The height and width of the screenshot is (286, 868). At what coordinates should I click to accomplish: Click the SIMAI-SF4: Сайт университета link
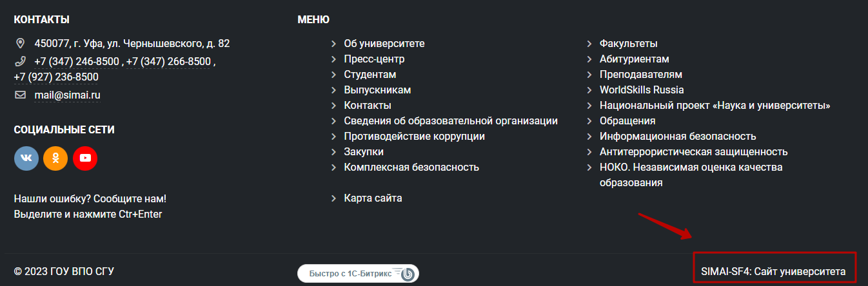[x=773, y=272]
